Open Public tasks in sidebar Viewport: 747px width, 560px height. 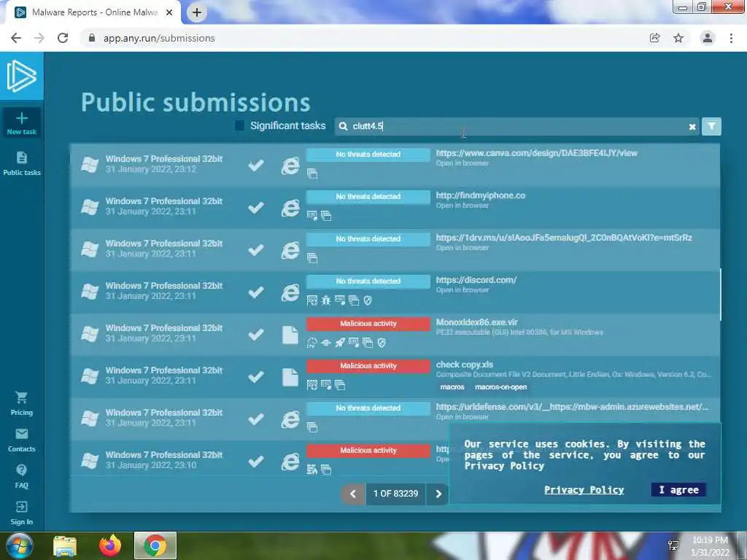[x=21, y=163]
